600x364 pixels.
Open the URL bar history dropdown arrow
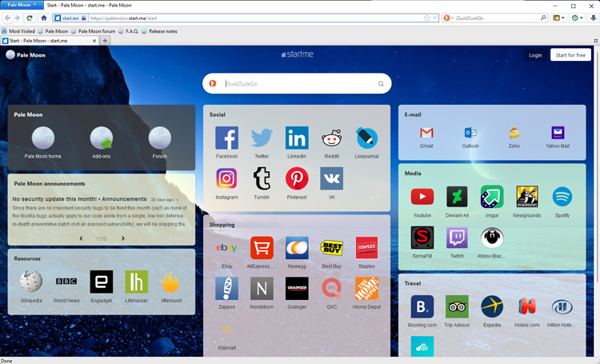pos(434,18)
